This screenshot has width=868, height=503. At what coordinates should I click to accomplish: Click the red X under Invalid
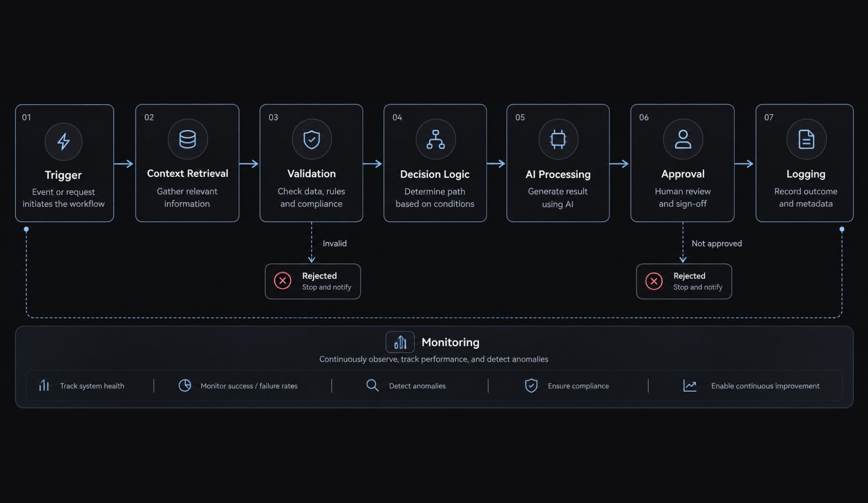282,281
